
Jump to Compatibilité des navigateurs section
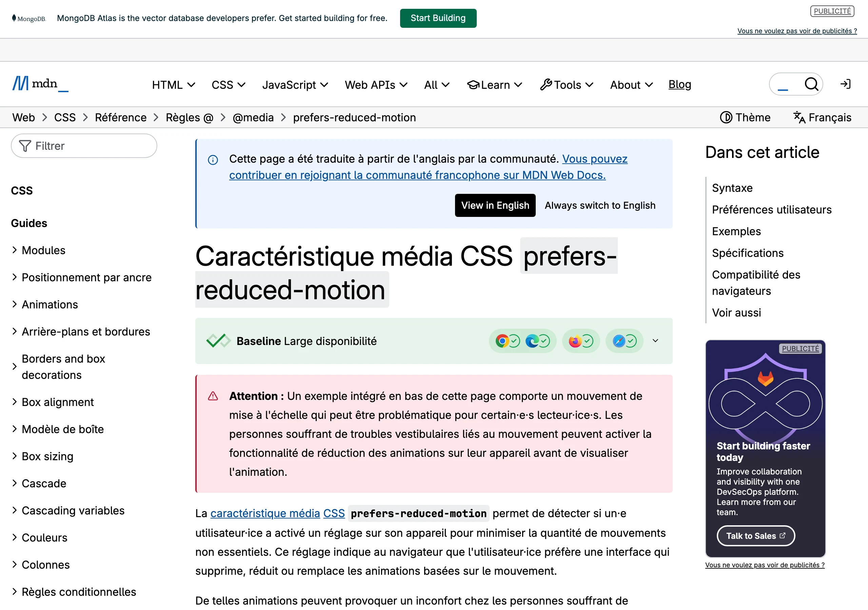pyautogui.click(x=756, y=283)
